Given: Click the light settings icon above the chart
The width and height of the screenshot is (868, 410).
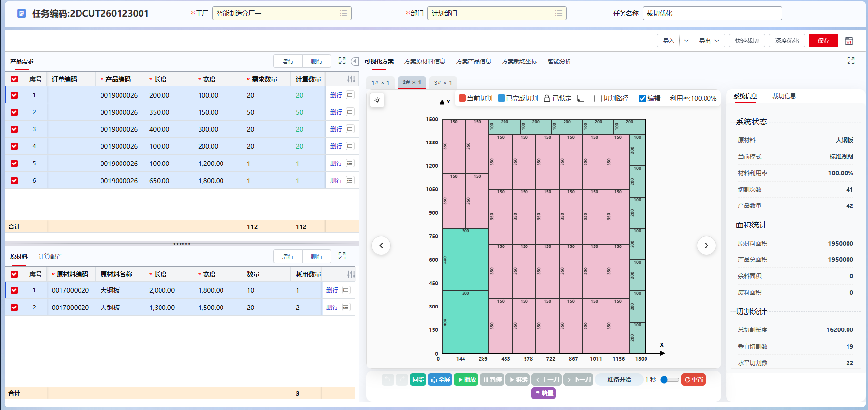Looking at the screenshot, I should 377,100.
